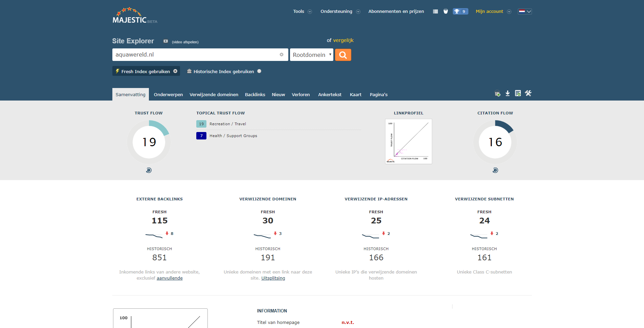The height and width of the screenshot is (328, 644).
Task: Click the vergelijk link
Action: [x=343, y=40]
